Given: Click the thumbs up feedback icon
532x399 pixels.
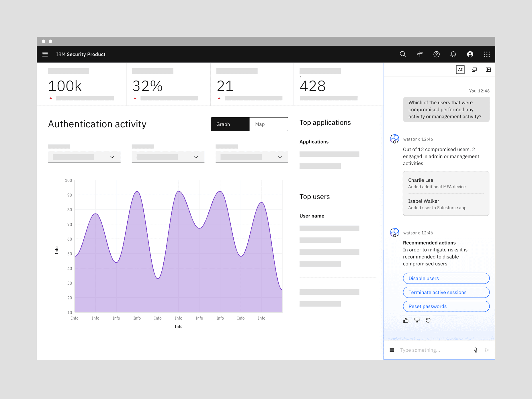Looking at the screenshot, I should pyautogui.click(x=406, y=320).
